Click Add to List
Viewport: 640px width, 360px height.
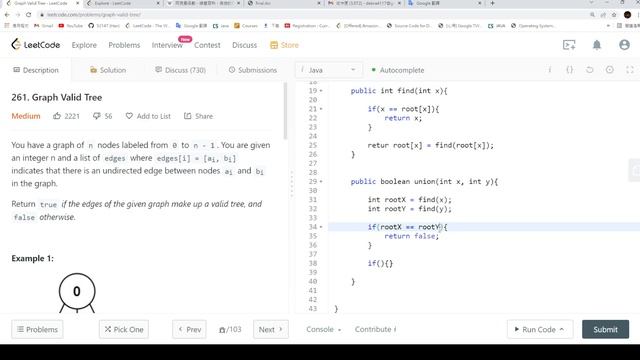[148, 116]
